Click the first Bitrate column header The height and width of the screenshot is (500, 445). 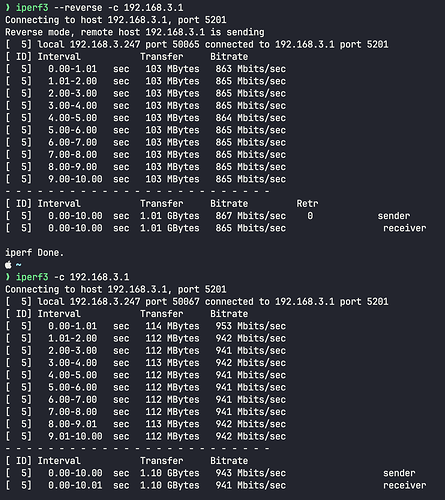point(229,57)
